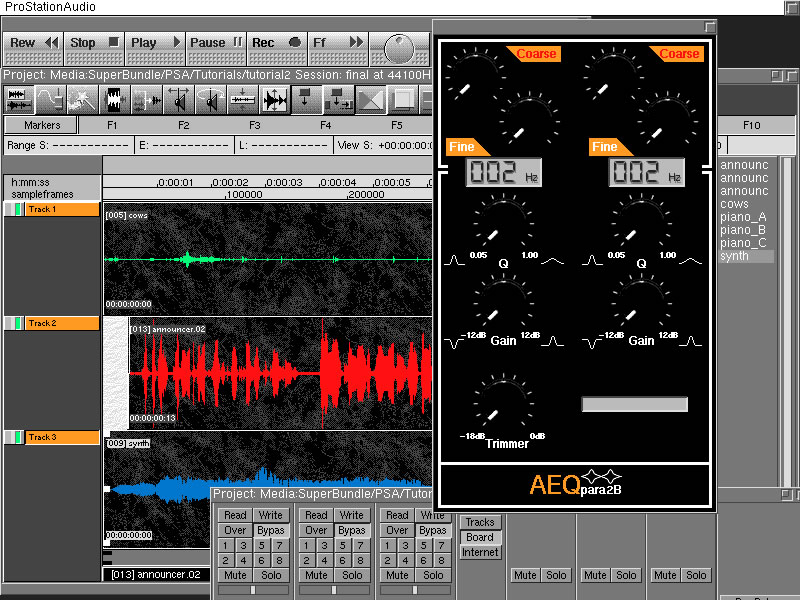Viewport: 800px width, 600px height.
Task: Toggle the green indicator beside Track 2
Action: (x=18, y=323)
